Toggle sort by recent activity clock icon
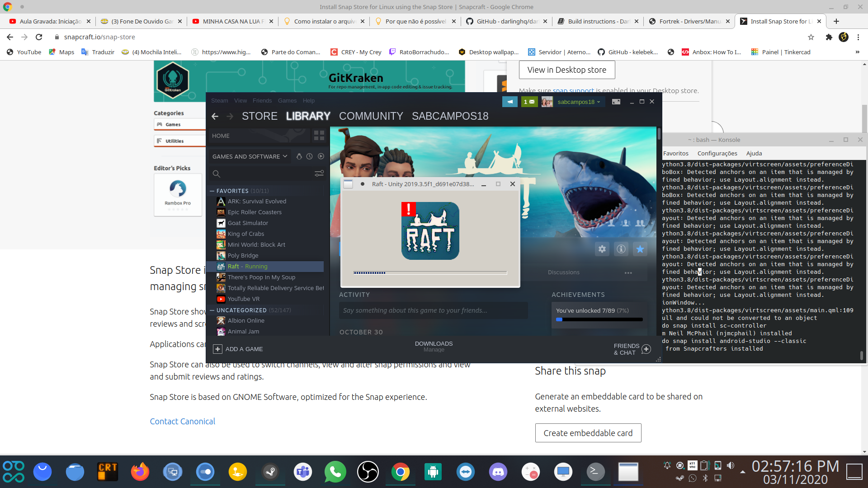Screen dimensions: 868x488 [309, 156]
